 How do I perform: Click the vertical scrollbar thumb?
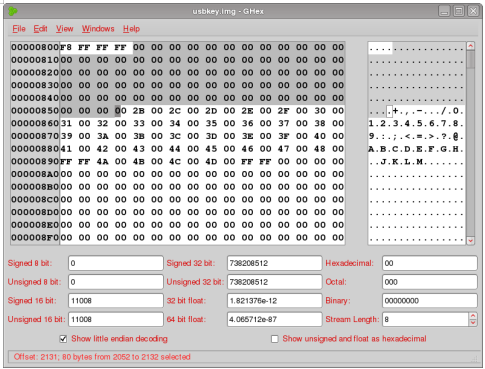coord(471,59)
